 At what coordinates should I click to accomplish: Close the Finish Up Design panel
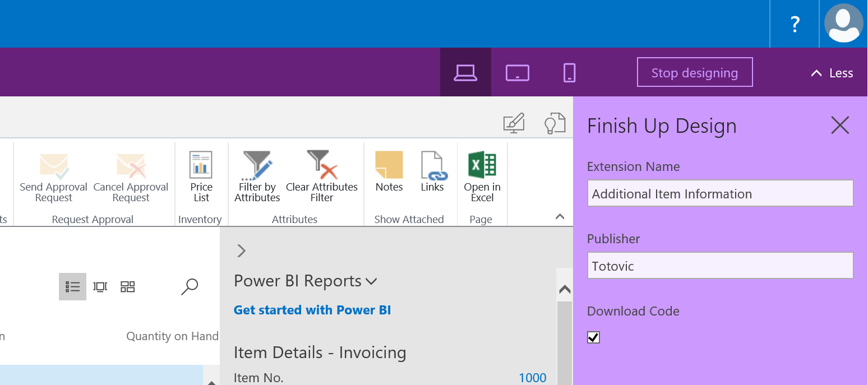click(x=840, y=125)
